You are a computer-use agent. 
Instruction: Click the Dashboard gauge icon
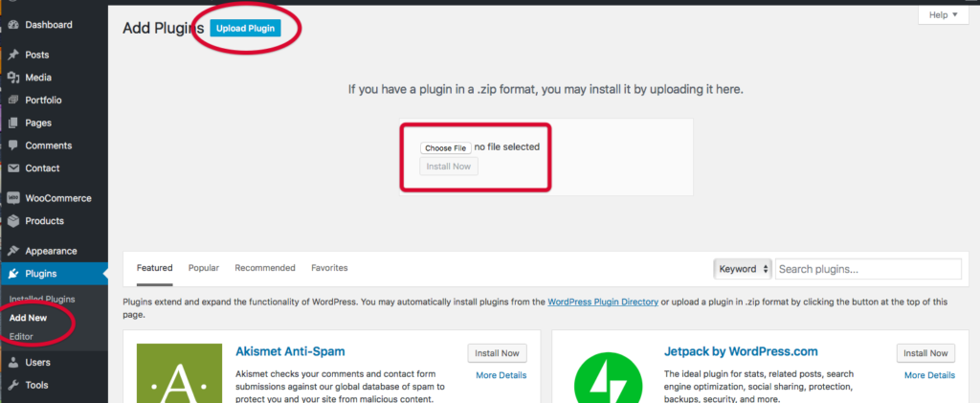pyautogui.click(x=13, y=25)
